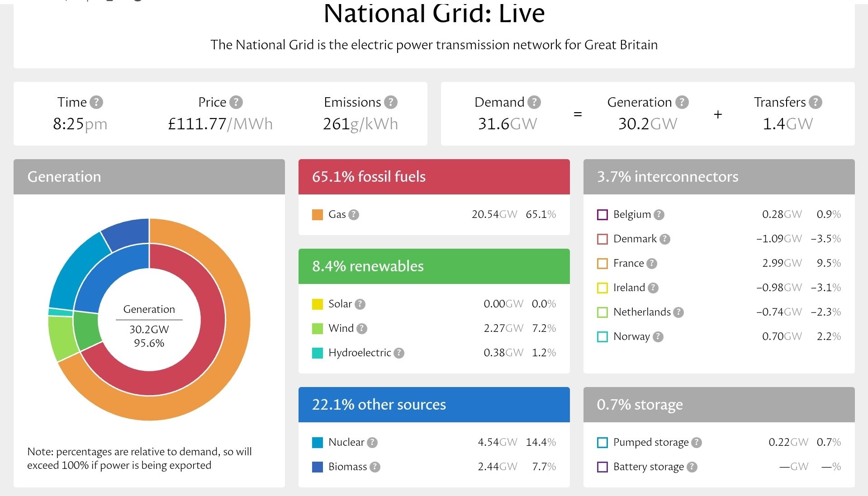
Task: Click the Norway interconnector label
Action: coord(631,336)
